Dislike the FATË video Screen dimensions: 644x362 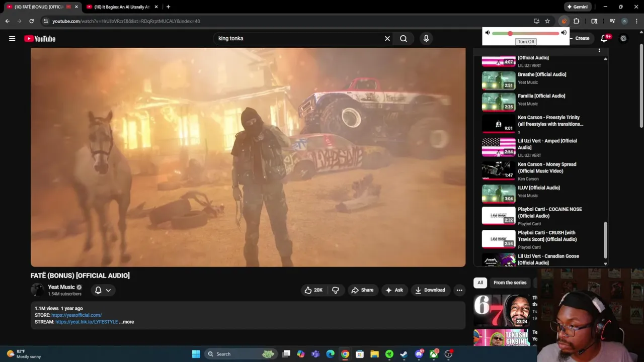click(336, 290)
